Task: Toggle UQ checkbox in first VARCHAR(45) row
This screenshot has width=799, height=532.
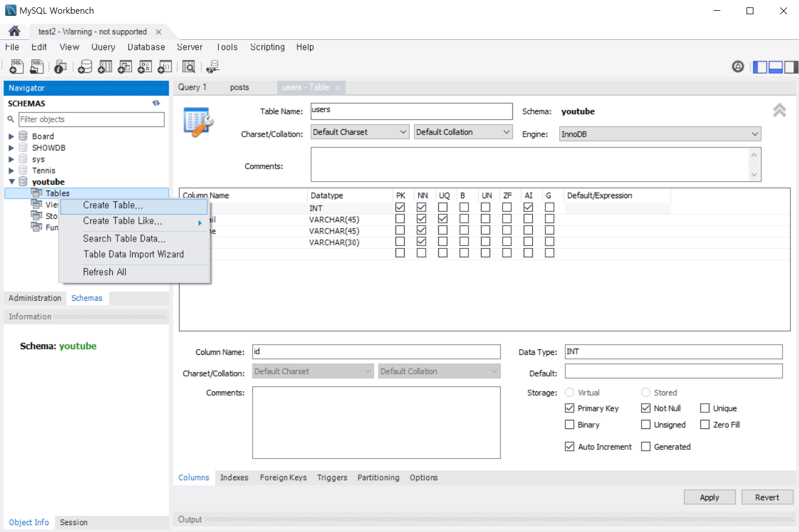Action: tap(443, 219)
